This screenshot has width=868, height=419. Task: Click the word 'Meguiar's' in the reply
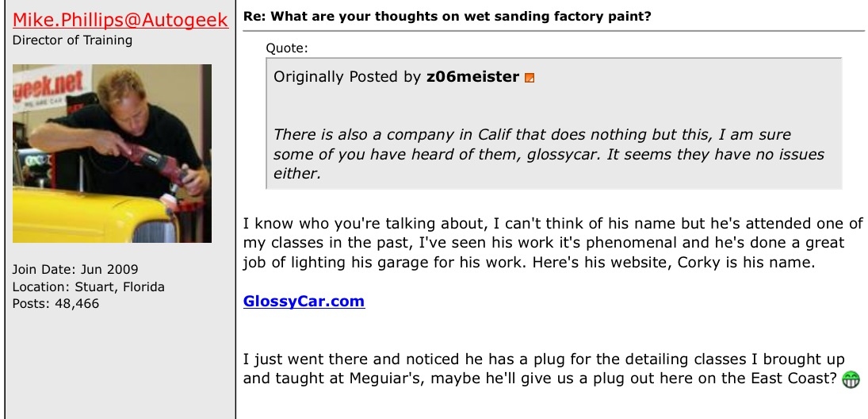(384, 379)
